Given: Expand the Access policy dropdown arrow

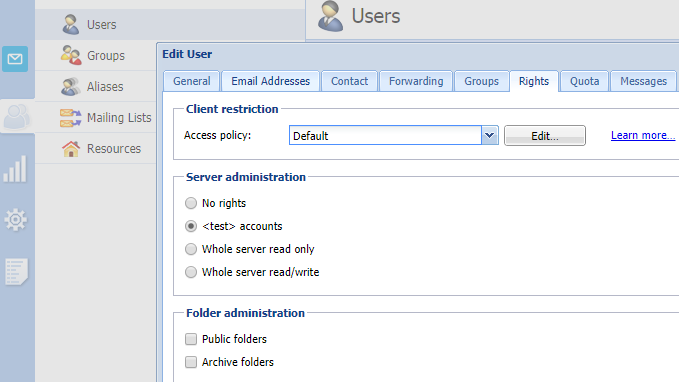Looking at the screenshot, I should (490, 136).
